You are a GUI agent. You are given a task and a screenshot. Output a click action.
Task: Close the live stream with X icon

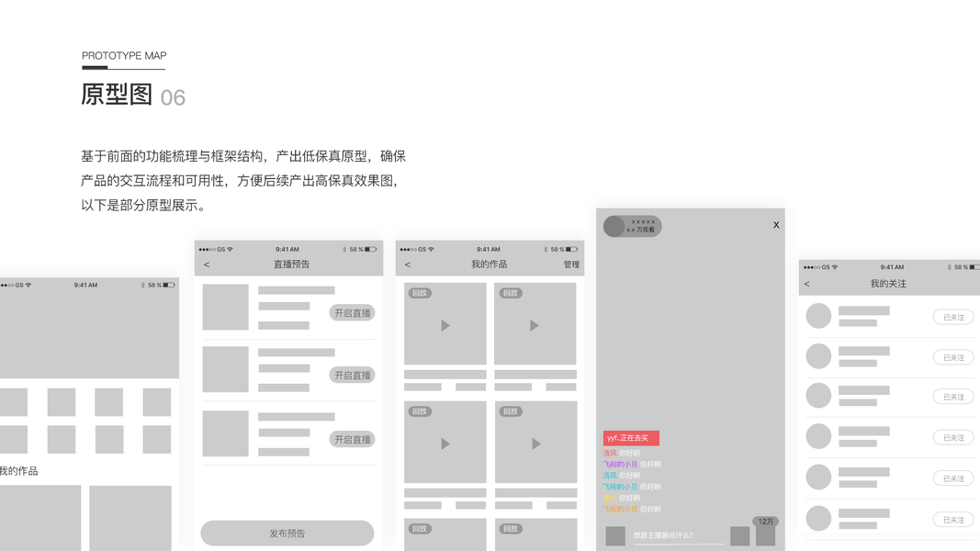pyautogui.click(x=776, y=225)
